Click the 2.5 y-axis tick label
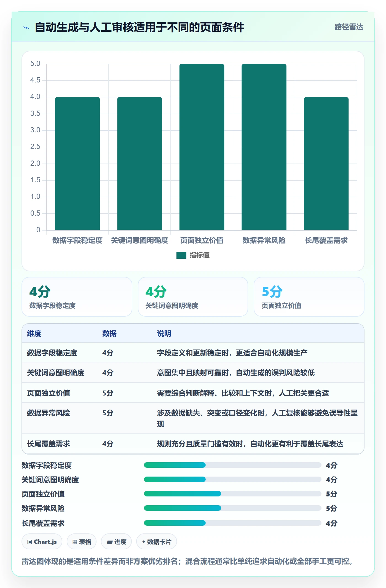 click(x=35, y=147)
